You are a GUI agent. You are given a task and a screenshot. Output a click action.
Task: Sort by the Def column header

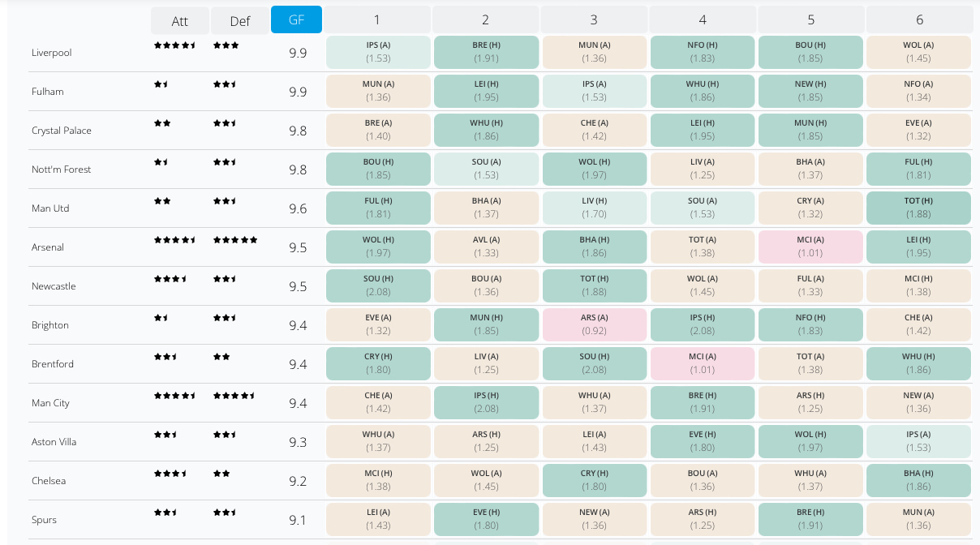point(240,20)
